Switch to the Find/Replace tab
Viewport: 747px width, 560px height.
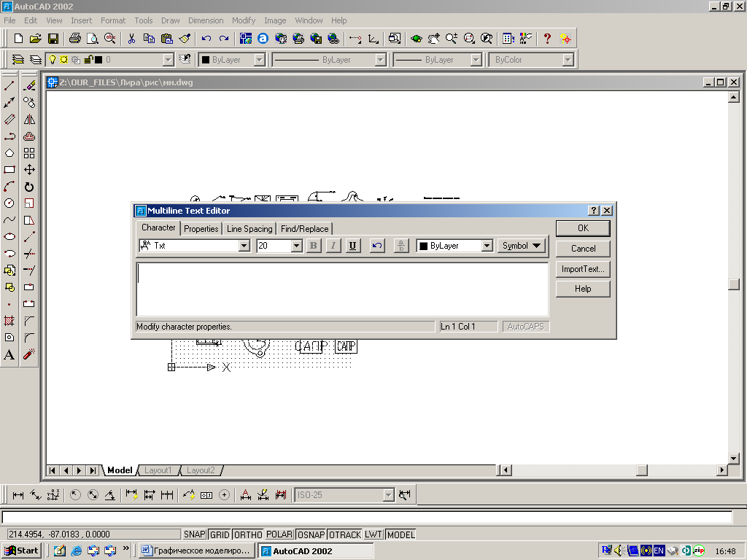pyautogui.click(x=304, y=229)
